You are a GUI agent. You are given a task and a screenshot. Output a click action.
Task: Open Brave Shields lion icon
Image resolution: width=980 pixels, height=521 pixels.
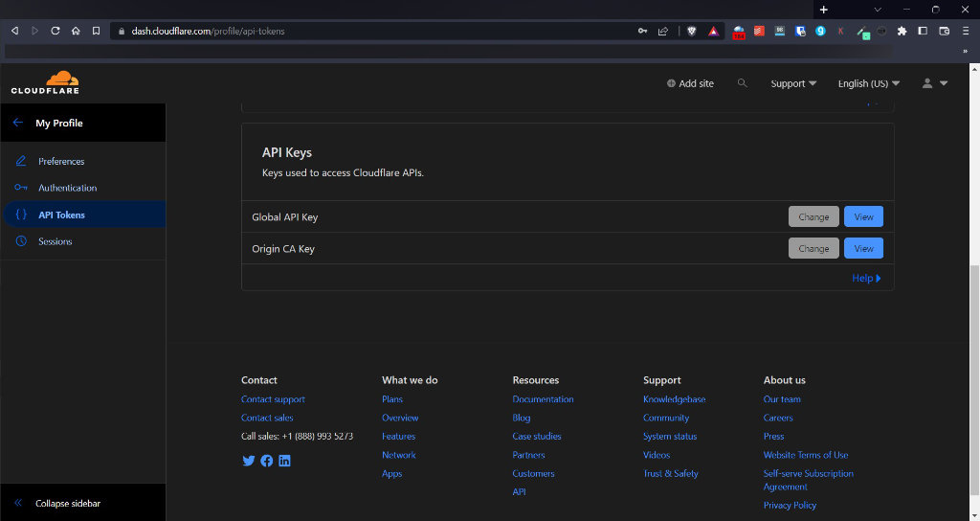(692, 31)
